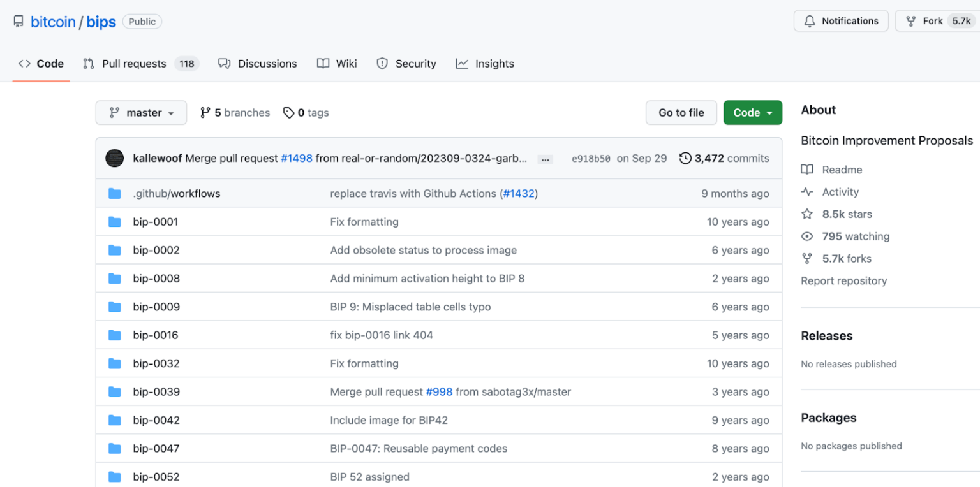Click the fork icon beside 5.7k forks
The height and width of the screenshot is (487, 980).
[807, 258]
